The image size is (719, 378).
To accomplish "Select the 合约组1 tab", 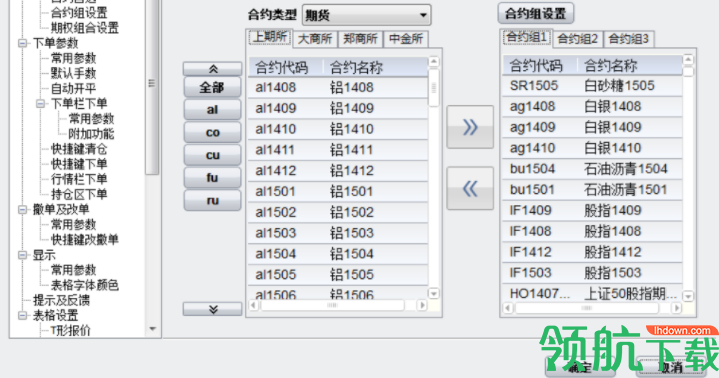I will click(x=527, y=37).
